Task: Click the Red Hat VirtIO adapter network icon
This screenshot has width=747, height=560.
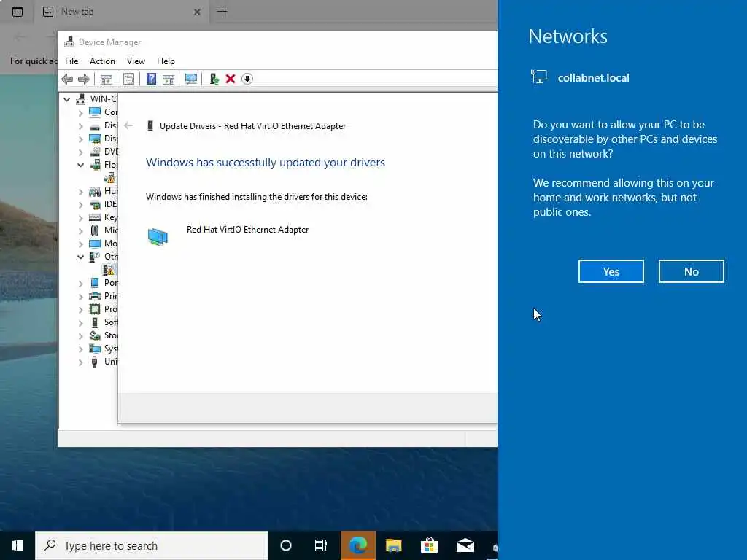Action: click(158, 237)
